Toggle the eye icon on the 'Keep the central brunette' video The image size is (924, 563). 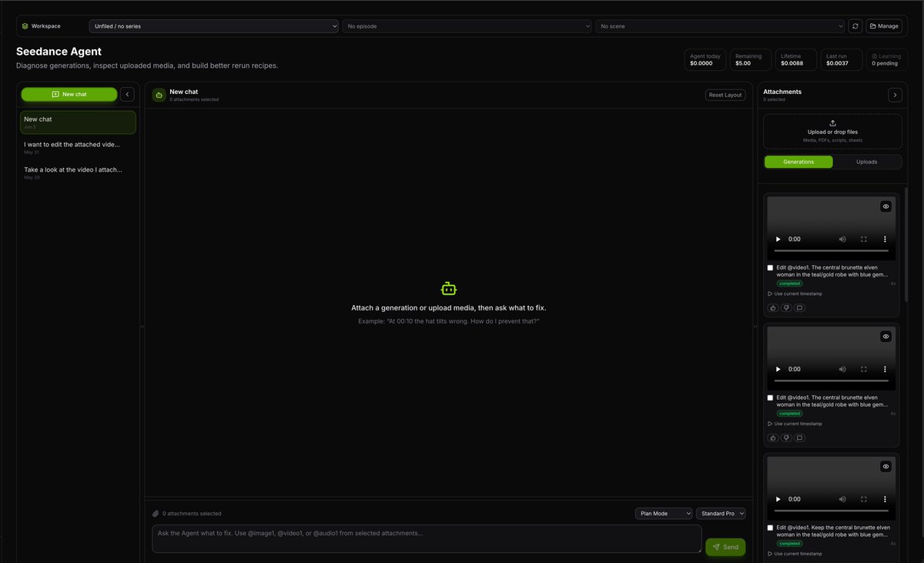tap(886, 467)
